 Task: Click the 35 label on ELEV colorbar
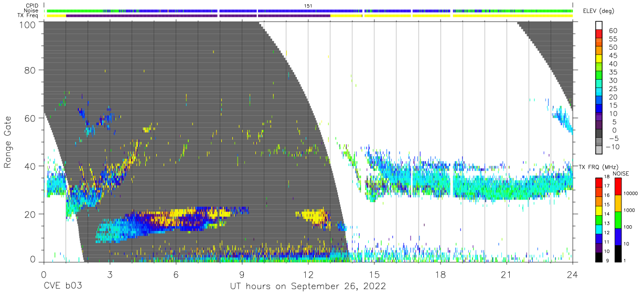click(613, 72)
